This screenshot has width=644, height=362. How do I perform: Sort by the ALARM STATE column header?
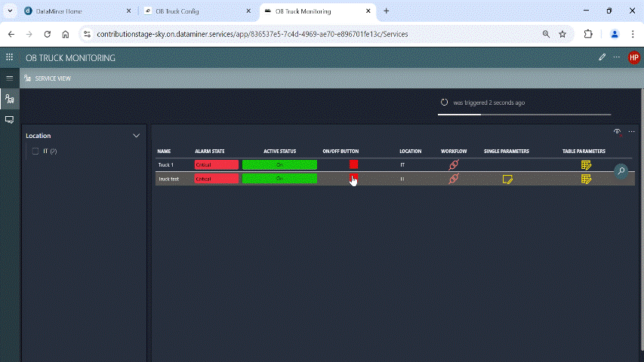(209, 151)
